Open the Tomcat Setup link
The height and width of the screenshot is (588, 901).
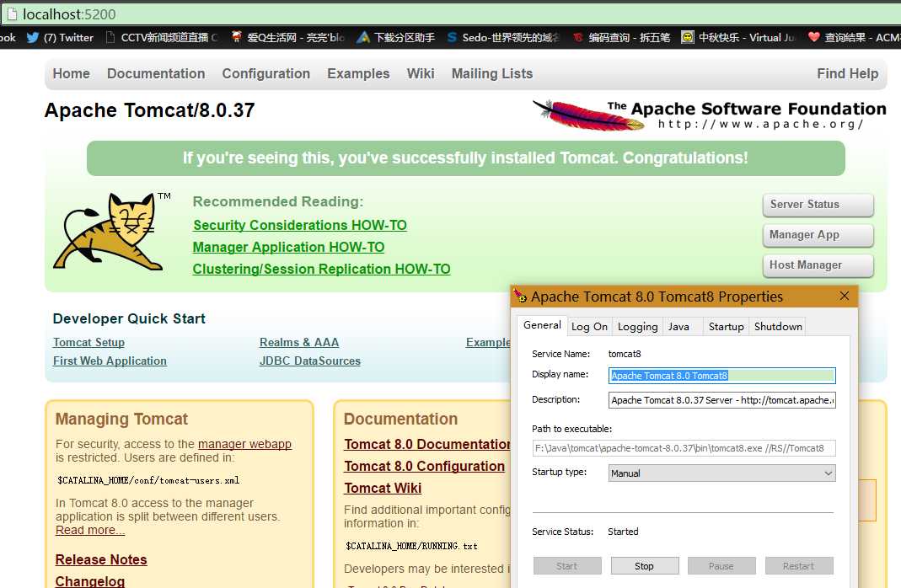(x=89, y=342)
